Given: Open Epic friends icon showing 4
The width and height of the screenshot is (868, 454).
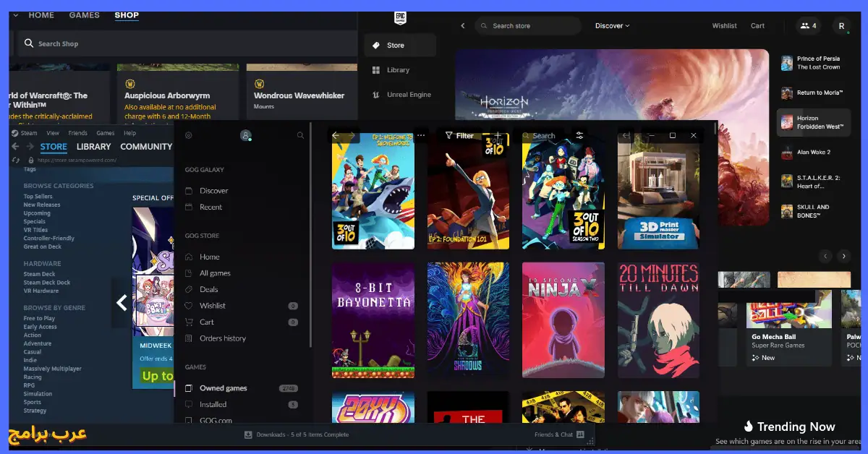Looking at the screenshot, I should [x=807, y=26].
